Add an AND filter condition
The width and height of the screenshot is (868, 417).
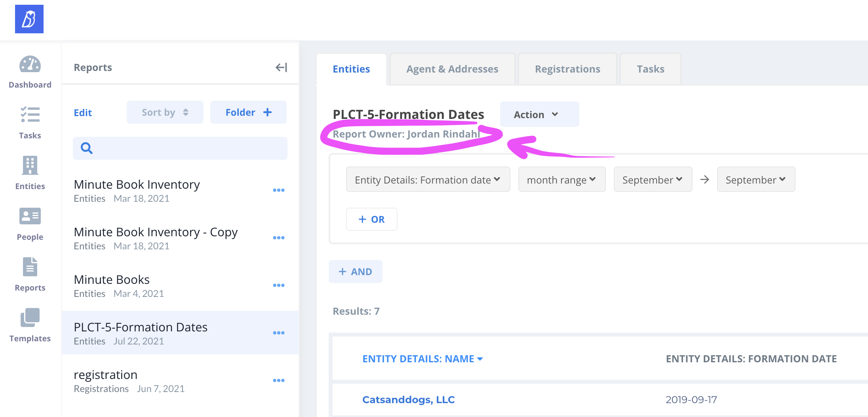[x=355, y=272]
